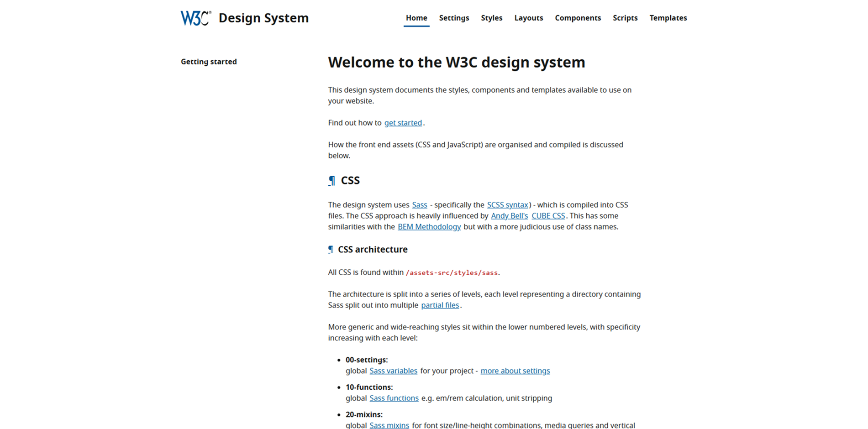The image size is (868, 429).
Task: Click the 'Welcome to the W3C design system' heading
Action: [457, 62]
